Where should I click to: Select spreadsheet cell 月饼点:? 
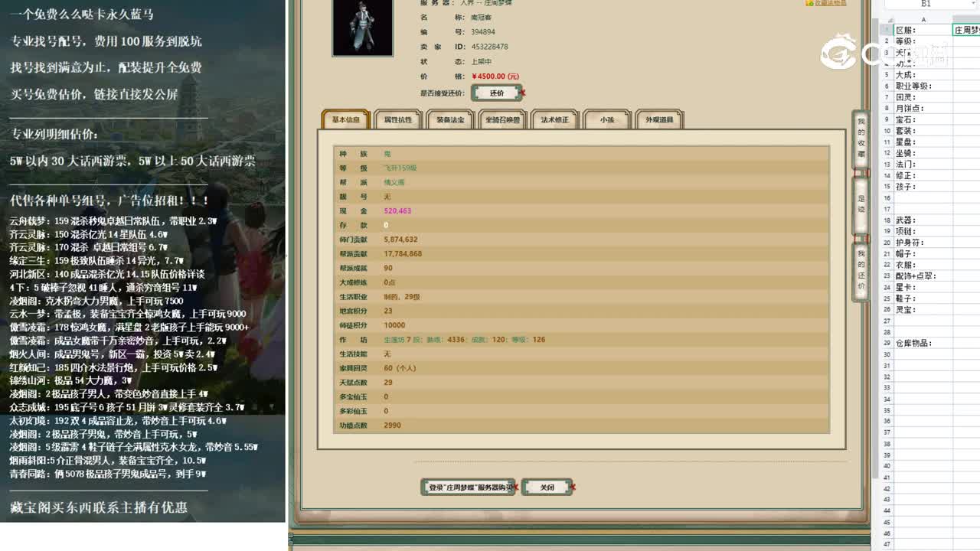pyautogui.click(x=923, y=109)
